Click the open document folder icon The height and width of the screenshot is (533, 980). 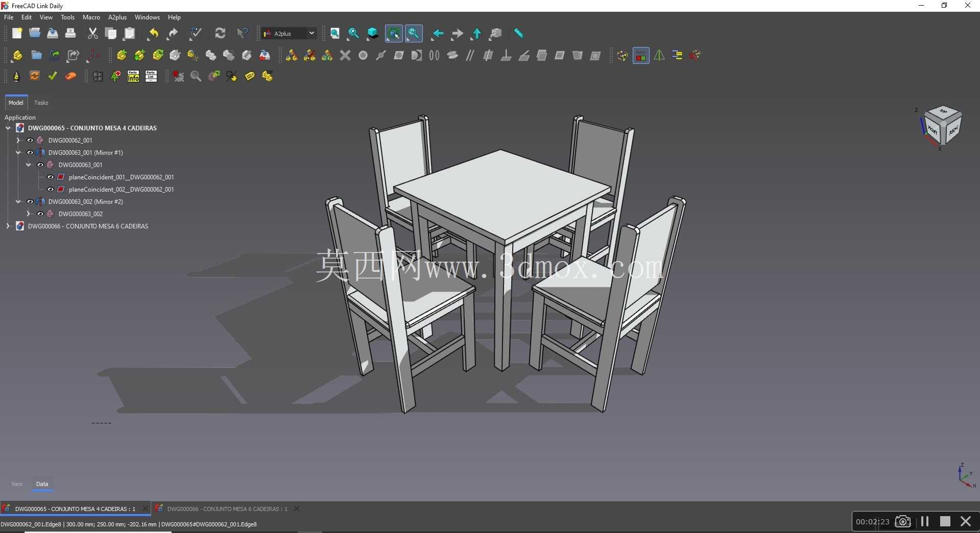(x=35, y=34)
